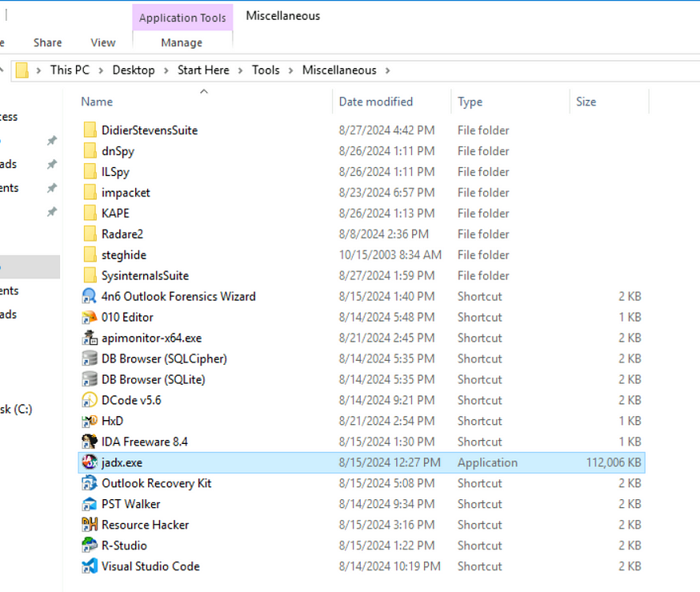Expand the chevron after Tools breadcrumb

(290, 70)
